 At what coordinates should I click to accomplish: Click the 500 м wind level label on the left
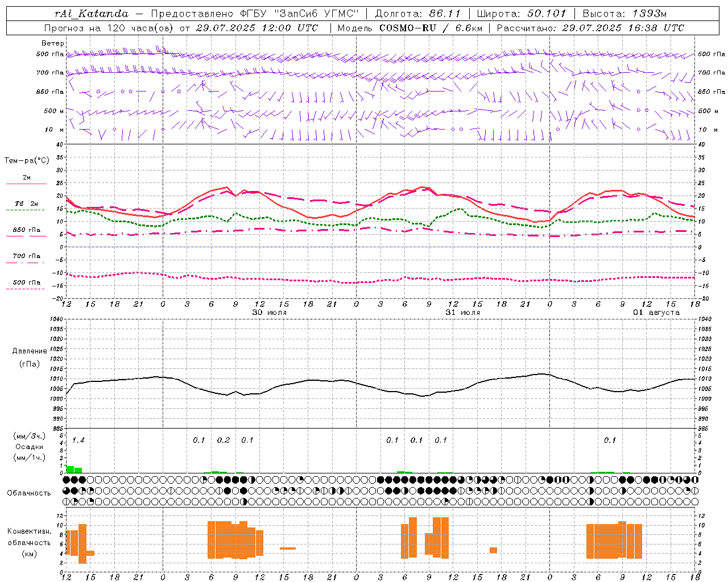tap(54, 111)
